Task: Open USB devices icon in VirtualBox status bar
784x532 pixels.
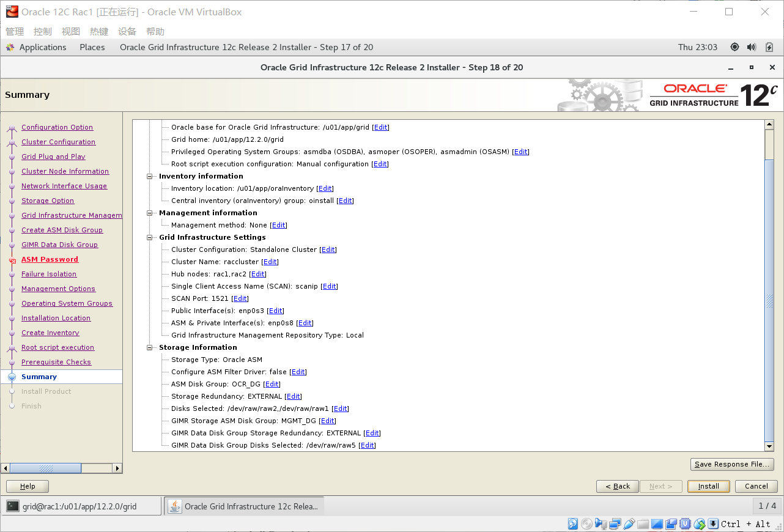Action: point(628,523)
